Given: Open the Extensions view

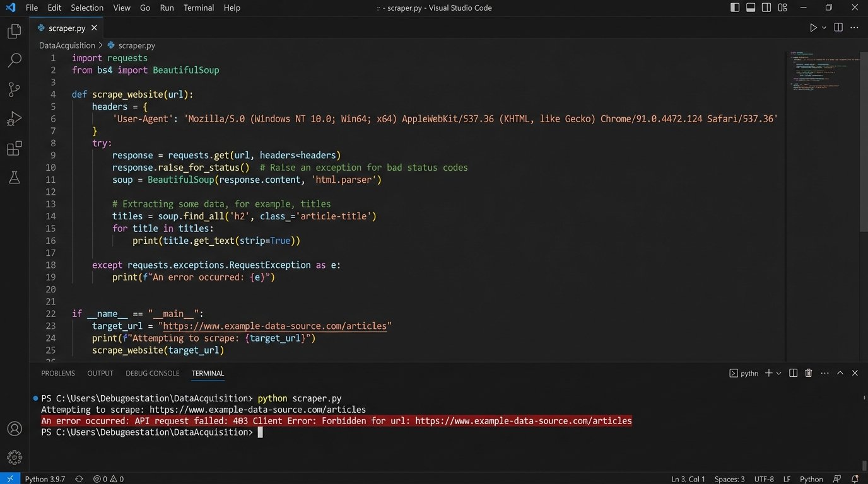Looking at the screenshot, I should [14, 149].
